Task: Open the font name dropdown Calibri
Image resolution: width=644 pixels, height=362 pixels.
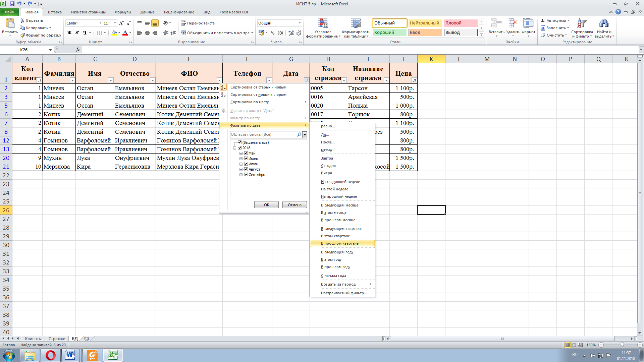Action: (x=100, y=23)
